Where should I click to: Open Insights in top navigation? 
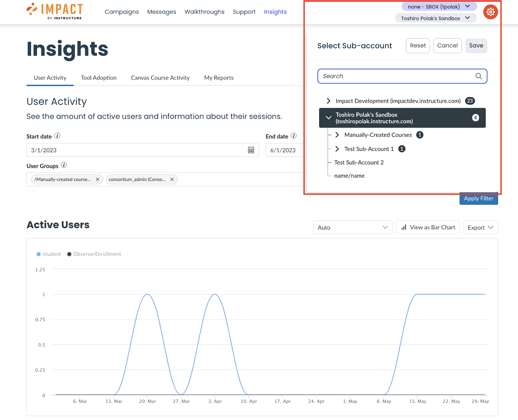pos(275,12)
